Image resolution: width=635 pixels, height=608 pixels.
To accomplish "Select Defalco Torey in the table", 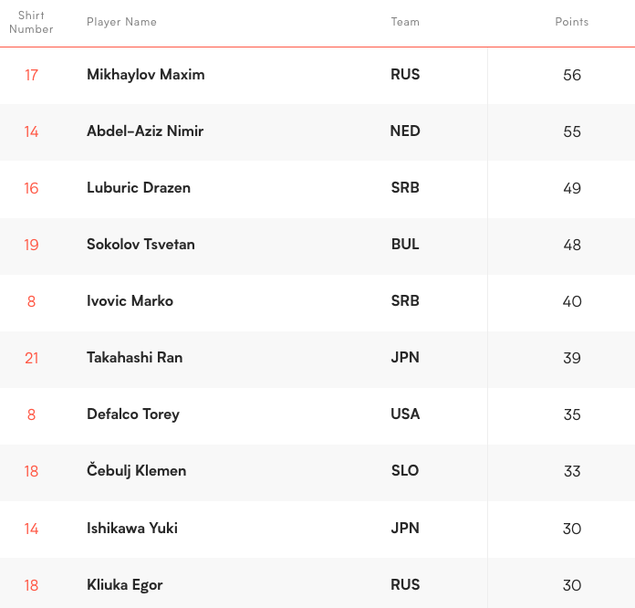I will [x=133, y=414].
